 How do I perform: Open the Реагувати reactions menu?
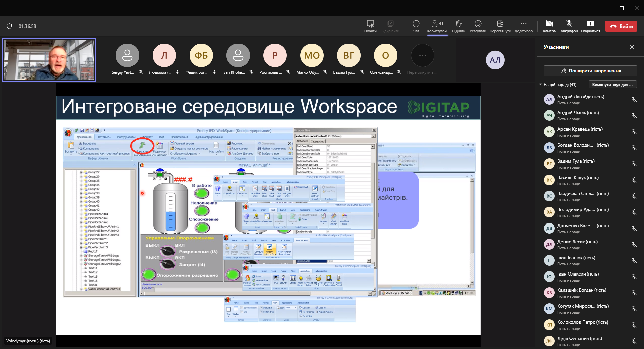coord(478,26)
